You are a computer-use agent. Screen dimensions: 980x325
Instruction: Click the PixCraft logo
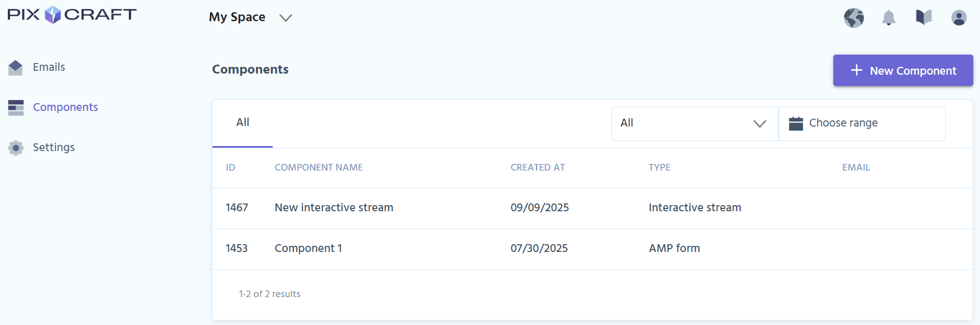[72, 14]
